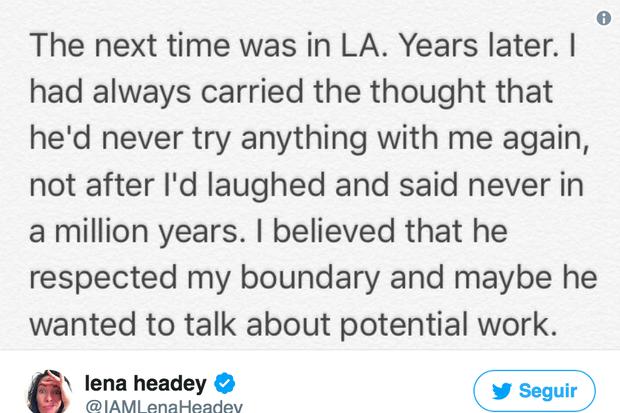
Task: Click the tweet text image to enlarge
Action: pos(310,175)
